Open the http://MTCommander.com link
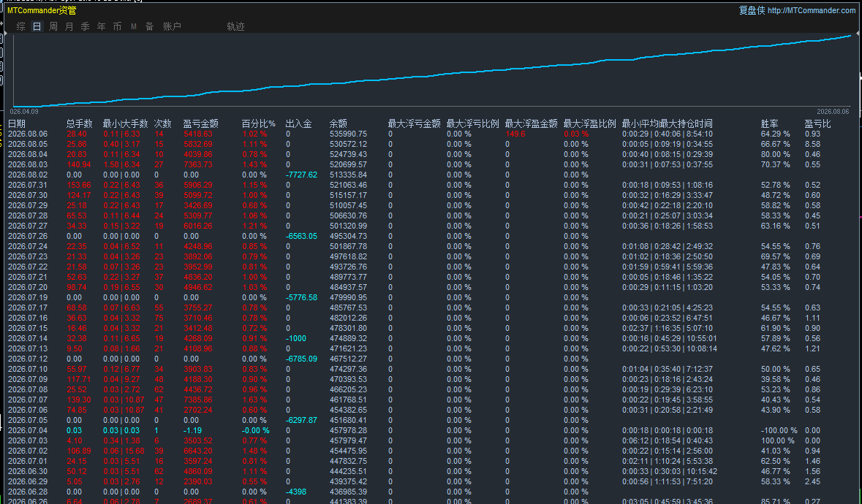862x504 pixels. (x=812, y=10)
